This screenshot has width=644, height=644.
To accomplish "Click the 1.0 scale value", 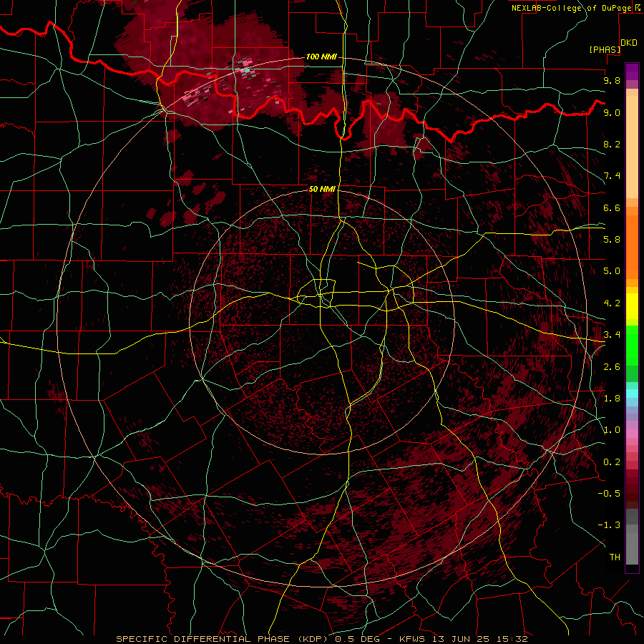I will pyautogui.click(x=612, y=430).
